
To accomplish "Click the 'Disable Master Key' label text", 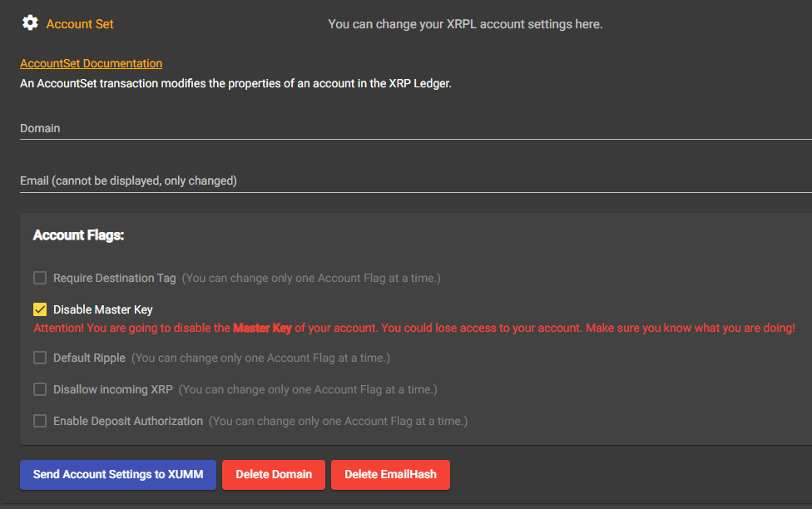I will 103,309.
